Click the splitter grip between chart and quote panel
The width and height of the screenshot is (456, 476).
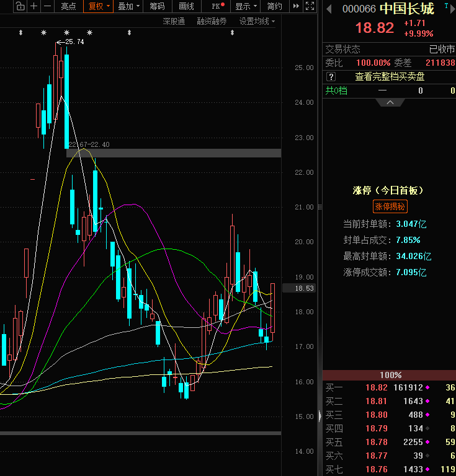tap(320, 207)
